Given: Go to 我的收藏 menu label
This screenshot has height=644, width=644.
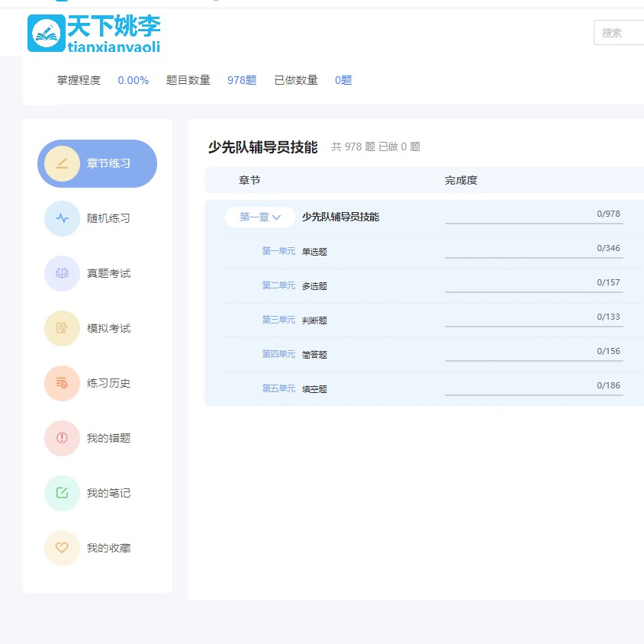Looking at the screenshot, I should pyautogui.click(x=108, y=548).
